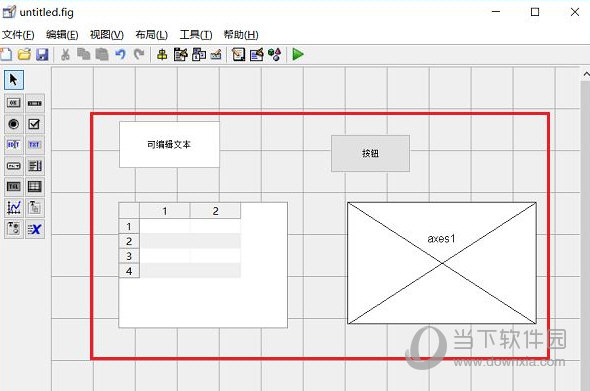This screenshot has width=590, height=391.
Task: Minimize the untitled.fig window
Action: point(496,12)
